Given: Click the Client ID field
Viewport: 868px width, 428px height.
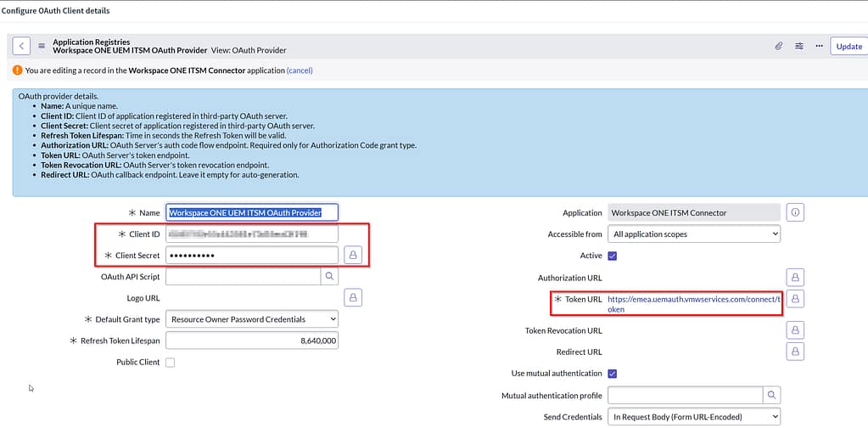Looking at the screenshot, I should tap(252, 234).
